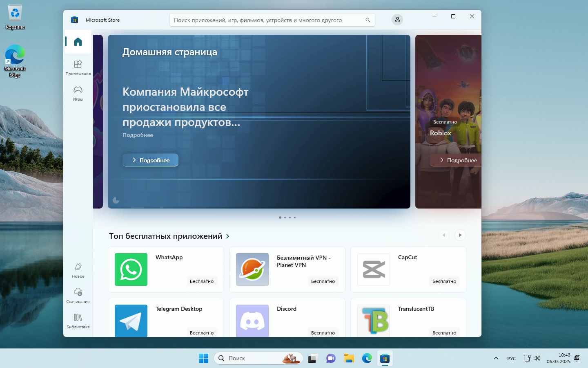
Task: Select the last carousel page dot
Action: pos(295,218)
